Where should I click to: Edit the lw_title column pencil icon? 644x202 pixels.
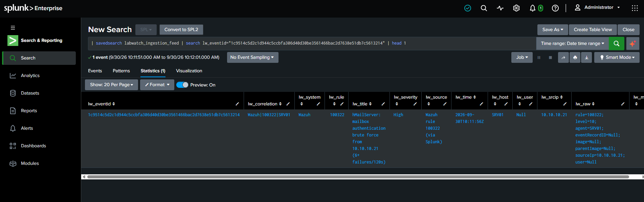pos(383,104)
